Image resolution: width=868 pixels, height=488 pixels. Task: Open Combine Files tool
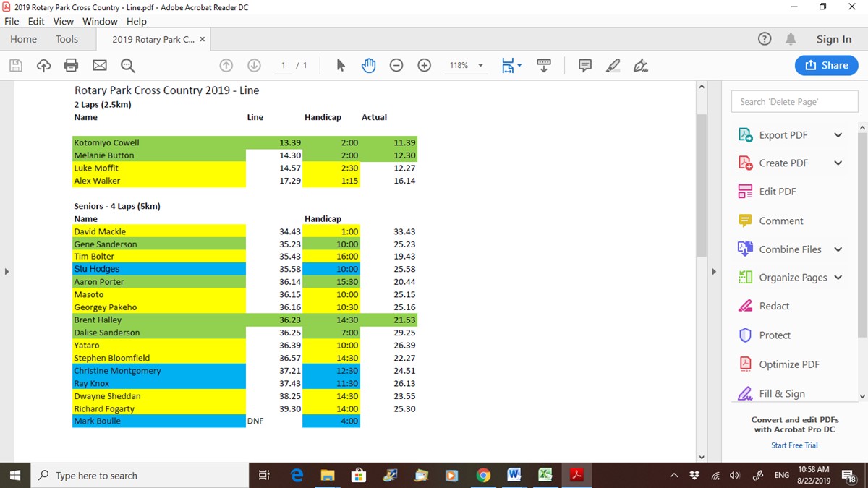pos(780,249)
